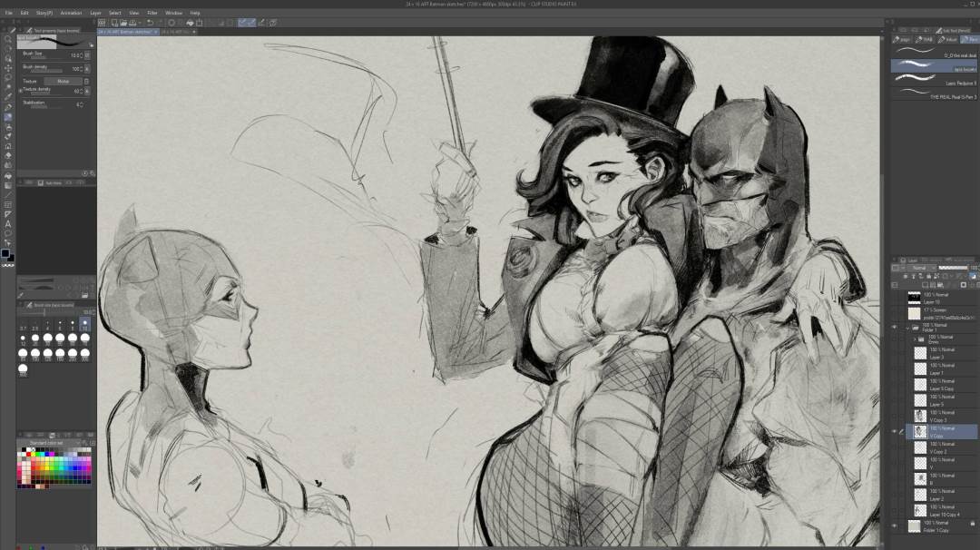This screenshot has width=980, height=550.
Task: Click the Save icon in command bar
Action: tap(132, 23)
